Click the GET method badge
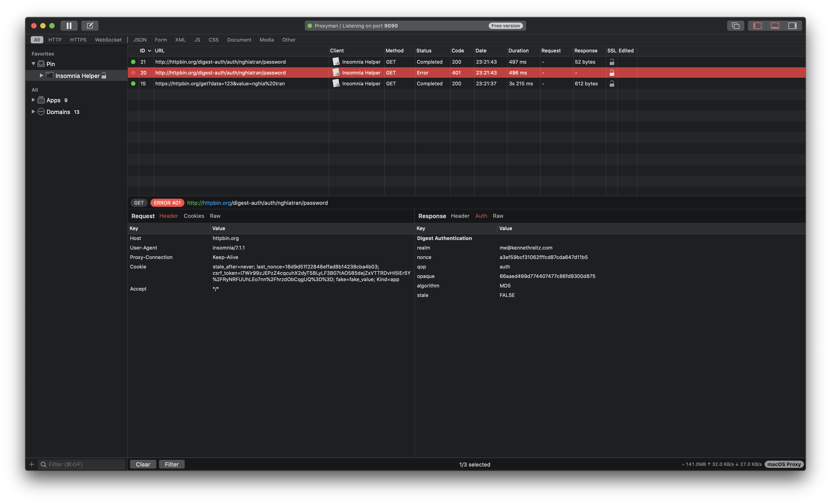The image size is (831, 504). coord(139,203)
